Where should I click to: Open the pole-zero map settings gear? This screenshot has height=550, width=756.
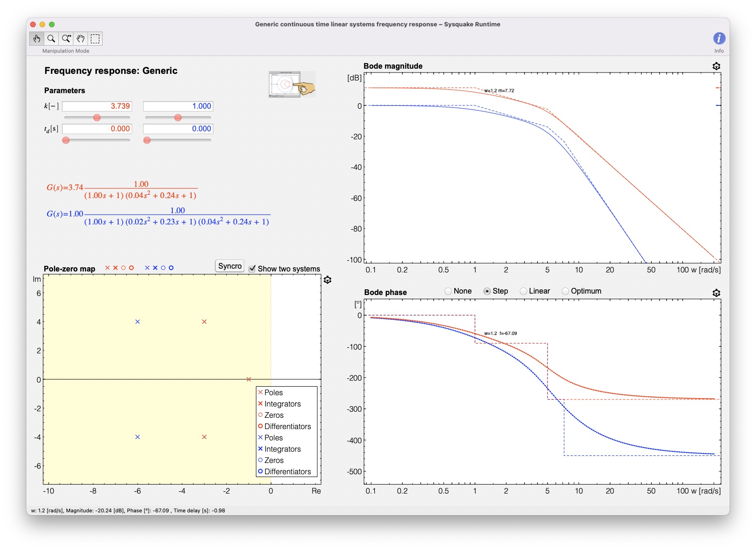[327, 279]
